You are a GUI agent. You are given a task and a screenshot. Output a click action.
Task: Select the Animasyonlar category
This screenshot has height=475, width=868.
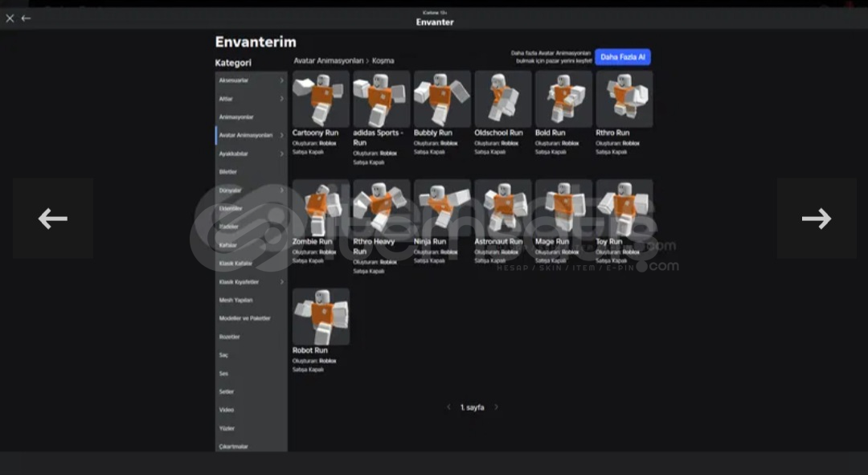252,117
